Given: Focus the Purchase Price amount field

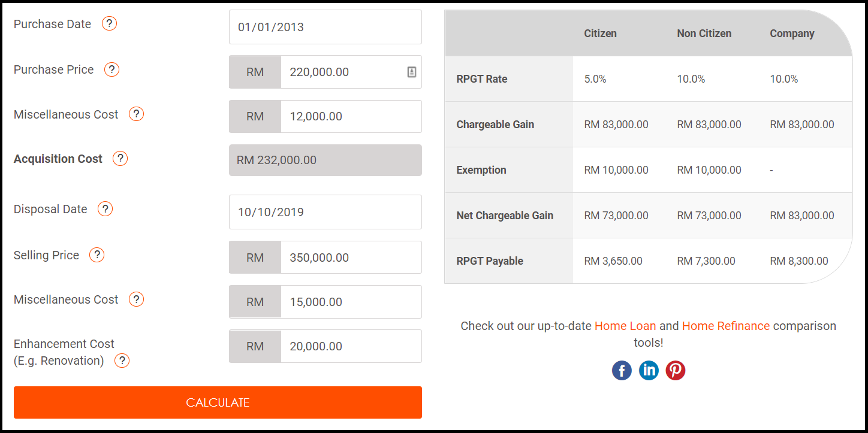Looking at the screenshot, I should coord(342,72).
